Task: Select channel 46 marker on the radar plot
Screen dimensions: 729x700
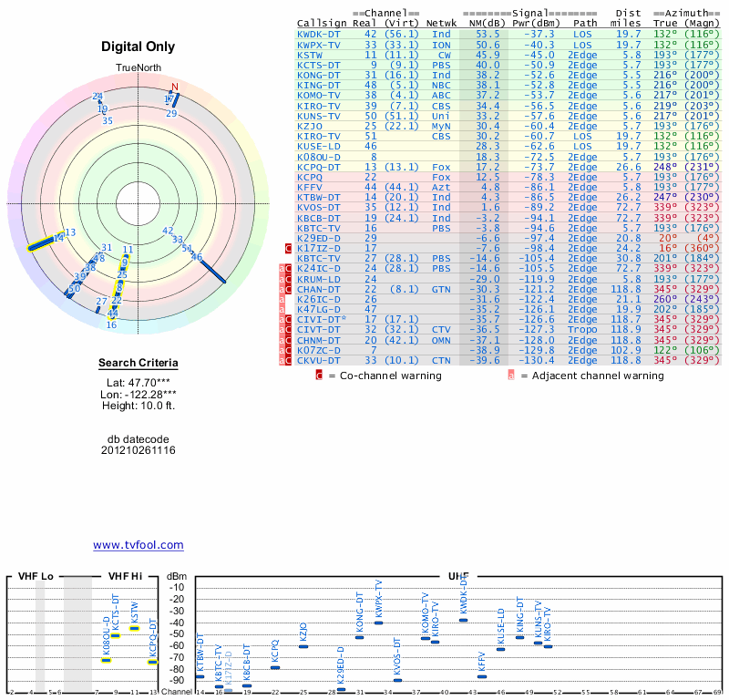Action: [x=197, y=258]
